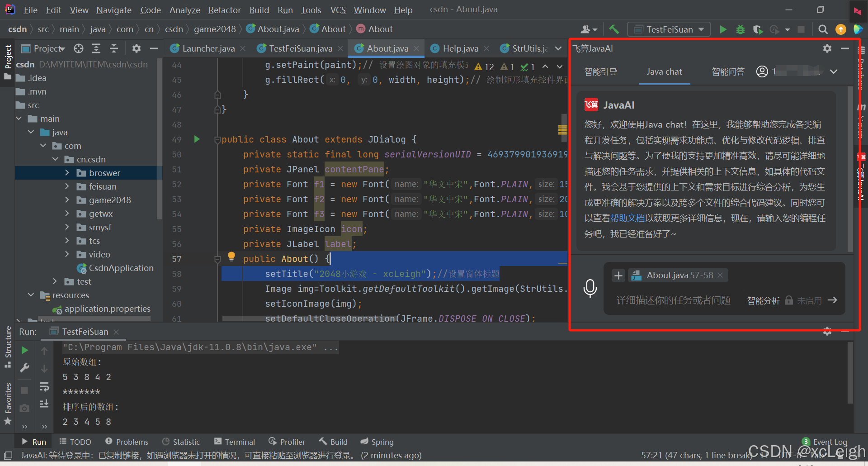
Task: Open the Refactor menu
Action: [224, 10]
